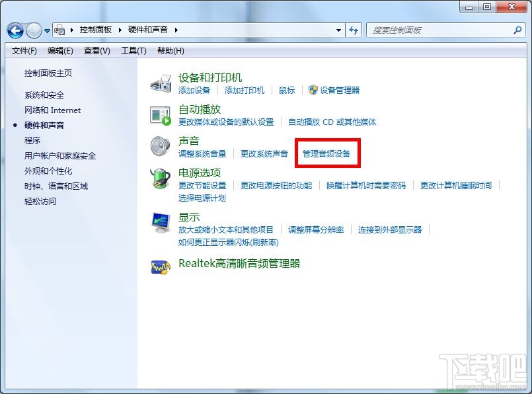Go to 控制面板主页 in the sidebar
The width and height of the screenshot is (532, 394).
[48, 73]
